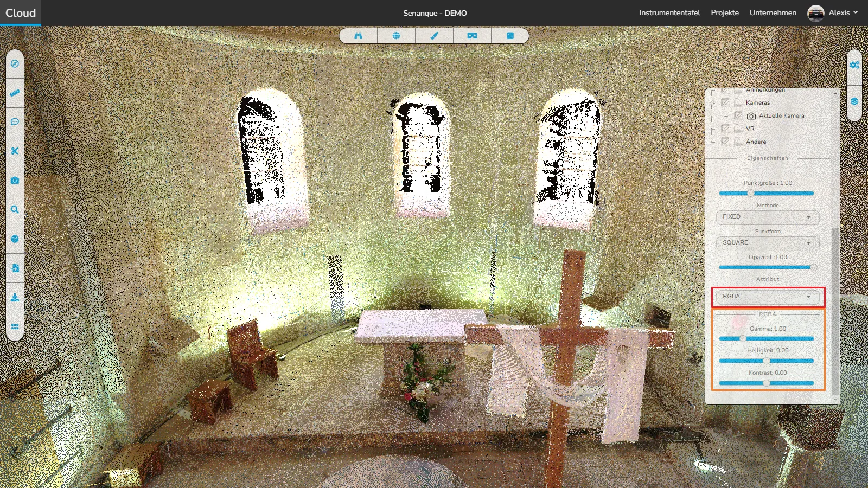868x488 pixels.
Task: Select the 3D cube tool
Action: pos(15,239)
